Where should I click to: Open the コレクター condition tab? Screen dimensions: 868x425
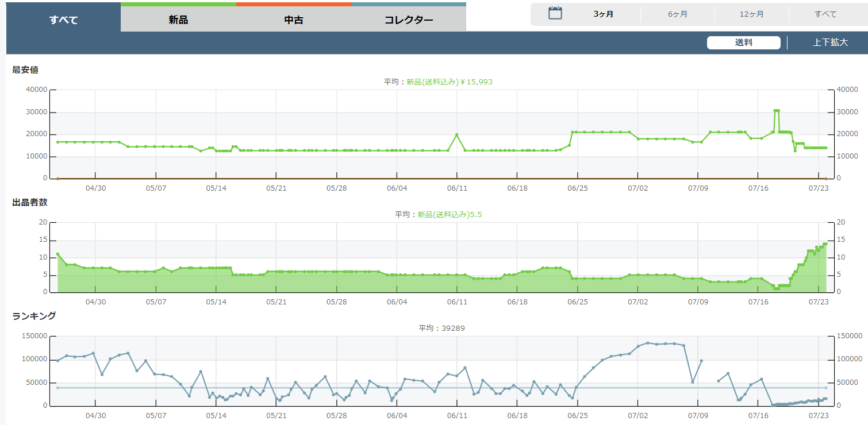pyautogui.click(x=409, y=20)
